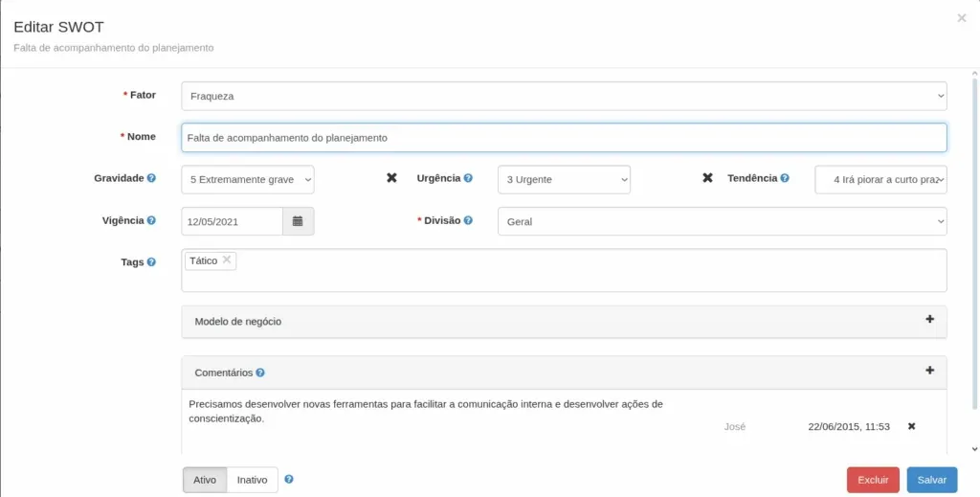This screenshot has width=980, height=497.
Task: Click the Tags help question icon
Action: (x=151, y=262)
